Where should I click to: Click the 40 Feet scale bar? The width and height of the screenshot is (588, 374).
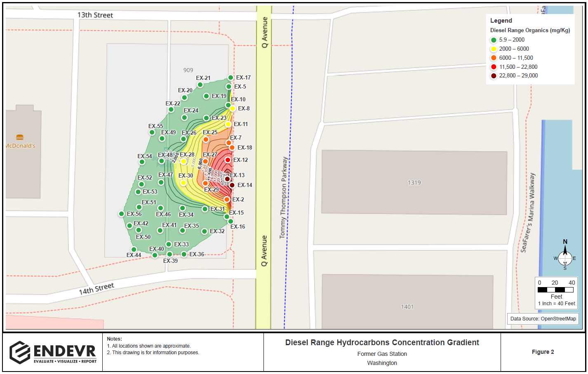click(556, 290)
